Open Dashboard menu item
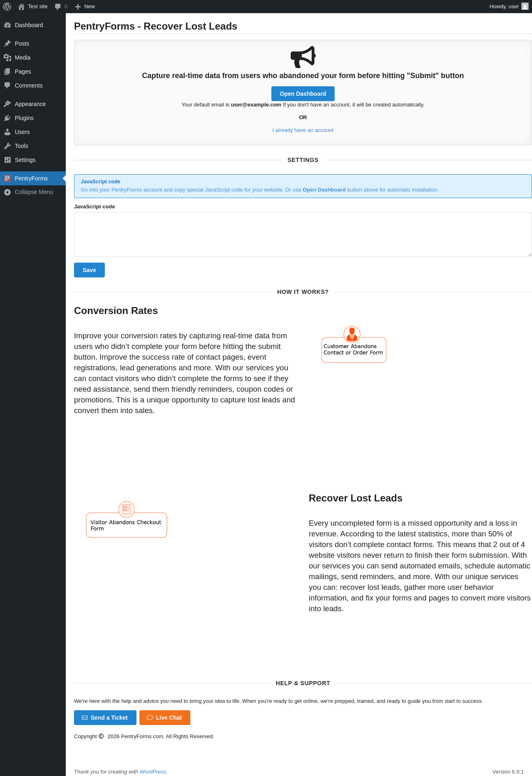The width and height of the screenshot is (532, 776). pos(33,25)
